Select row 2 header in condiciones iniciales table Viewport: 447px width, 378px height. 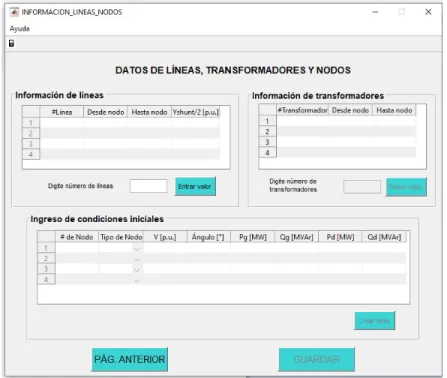pyautogui.click(x=46, y=258)
